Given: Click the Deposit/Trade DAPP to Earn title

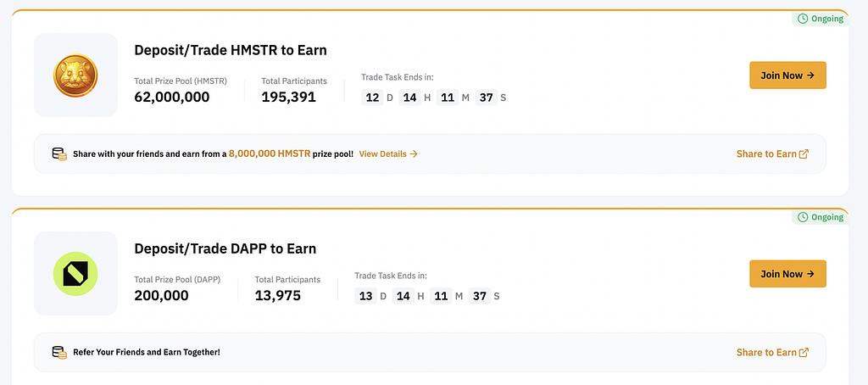Looking at the screenshot, I should (225, 248).
